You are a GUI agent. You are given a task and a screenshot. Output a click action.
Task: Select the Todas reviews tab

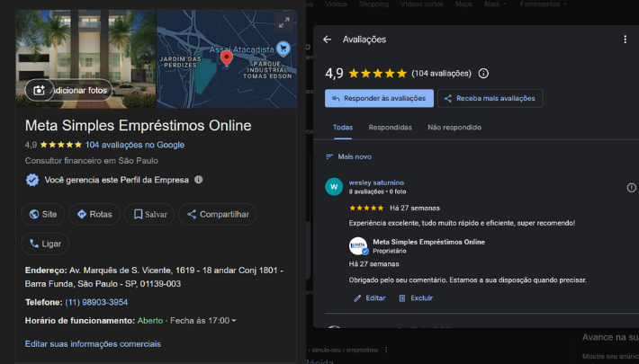343,128
